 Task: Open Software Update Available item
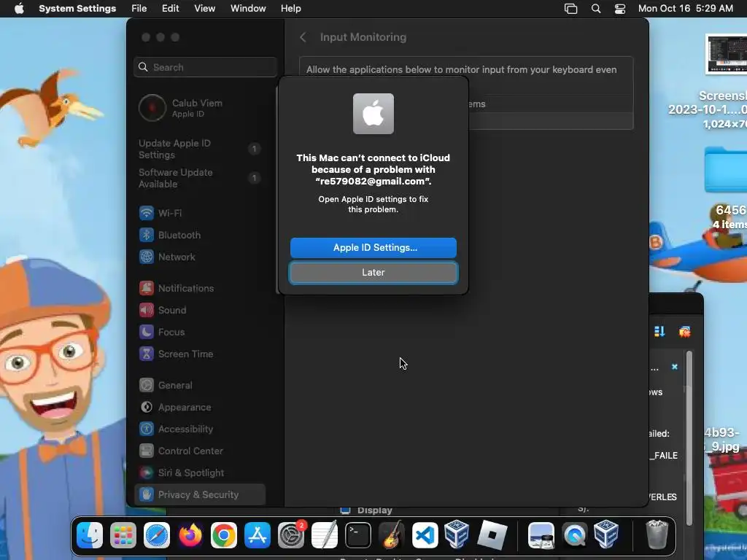(x=200, y=178)
